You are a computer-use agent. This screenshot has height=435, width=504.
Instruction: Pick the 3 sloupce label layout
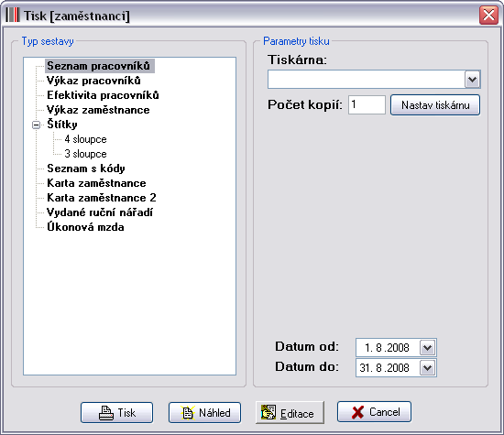85,154
